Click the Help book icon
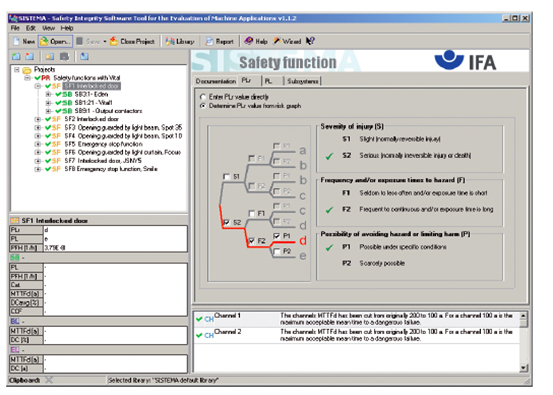 [x=249, y=41]
